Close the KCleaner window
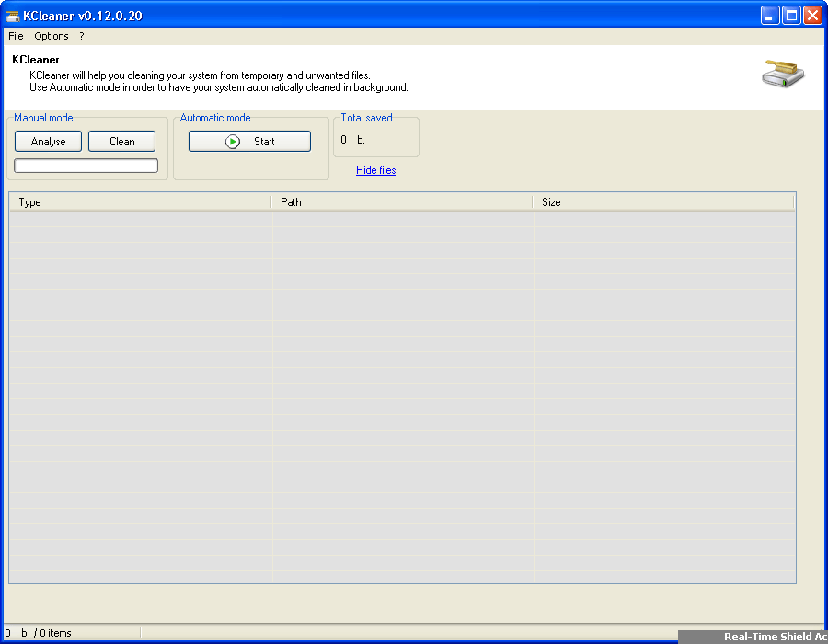This screenshot has height=644, width=828. [812, 16]
